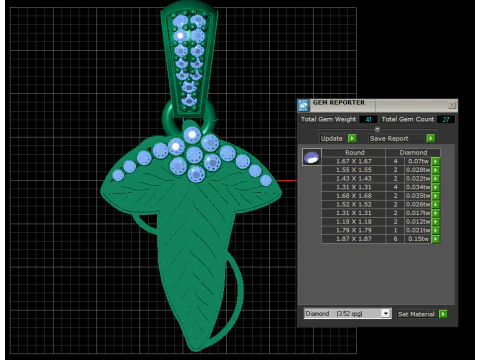Select the 1.67 X 1.67 size cell
The height and width of the screenshot is (360, 480).
(x=354, y=161)
